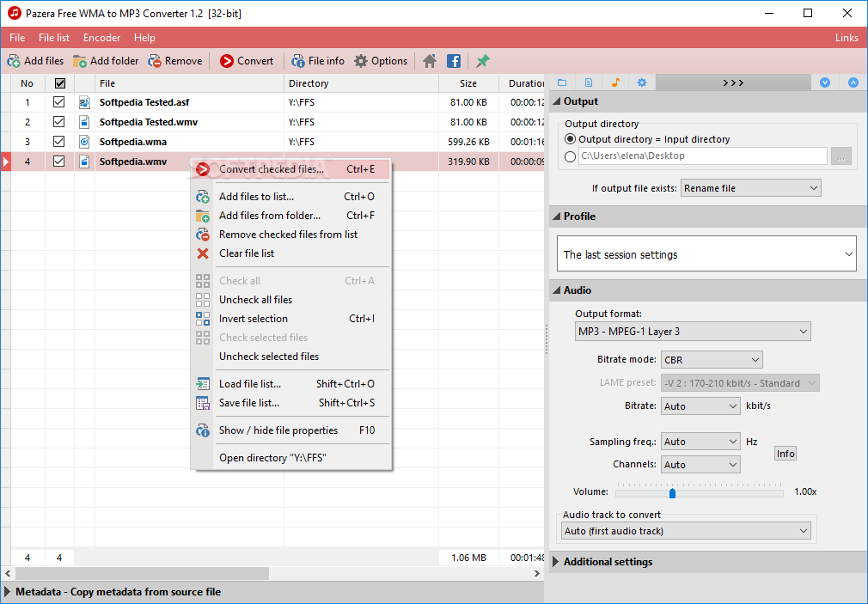Open the Profile dropdown
Screen dimensions: 868x604
(x=706, y=254)
